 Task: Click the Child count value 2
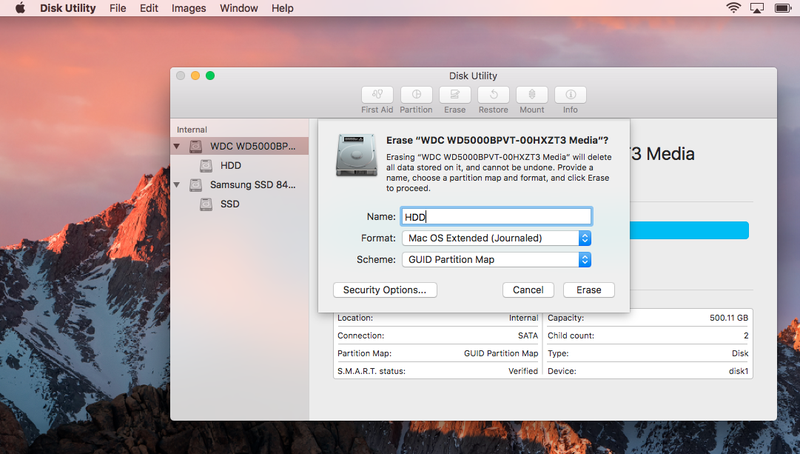pos(746,336)
